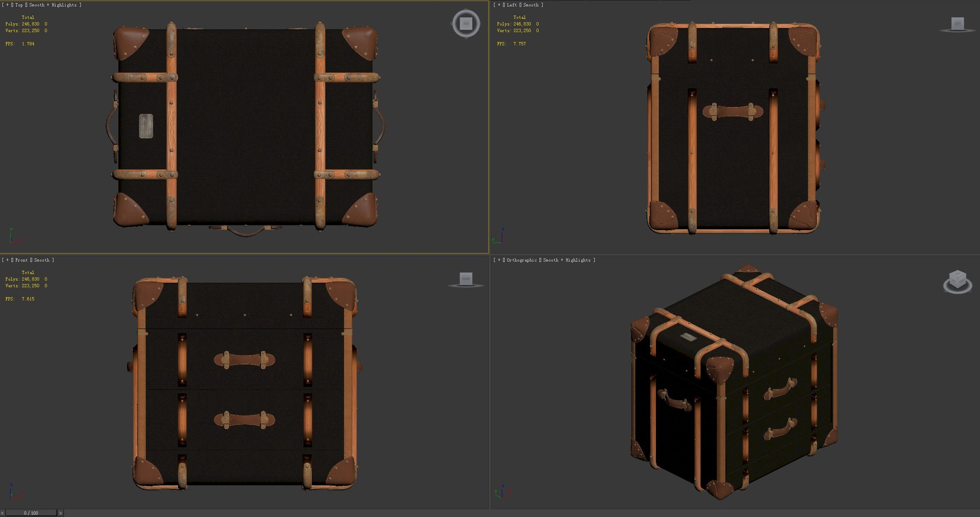
Task: Open the 'Front' view label menu
Action: (21, 260)
